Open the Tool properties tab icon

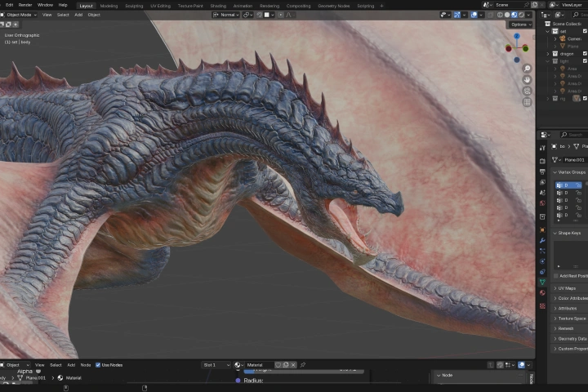point(542,148)
